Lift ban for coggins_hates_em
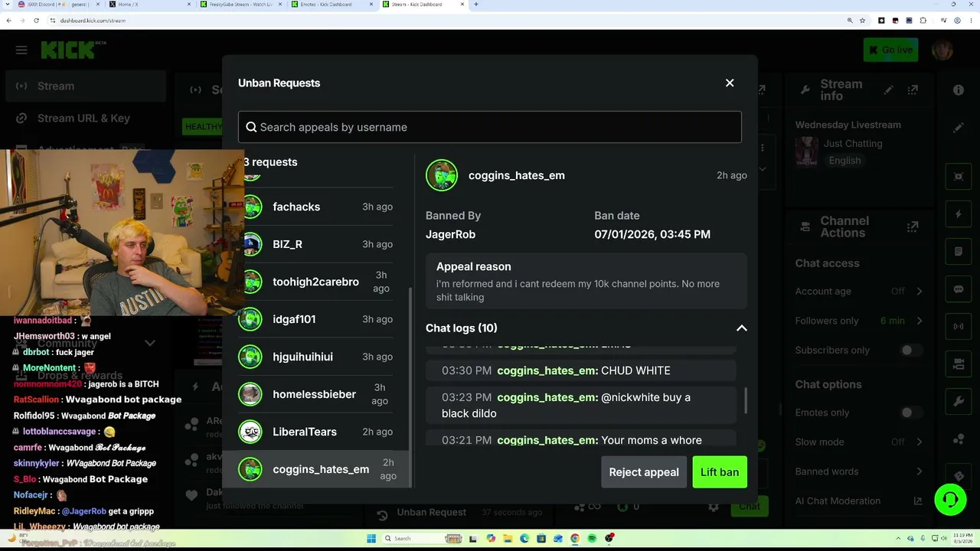This screenshot has width=980, height=551. (x=720, y=472)
